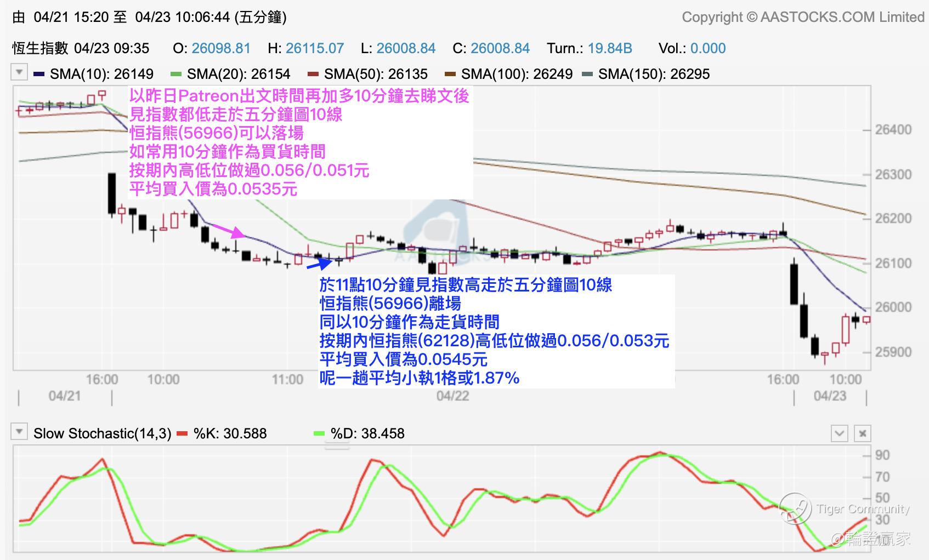This screenshot has height=560, width=929.
Task: Open the Slow Stochastic settings dropdown
Action: click(x=19, y=432)
